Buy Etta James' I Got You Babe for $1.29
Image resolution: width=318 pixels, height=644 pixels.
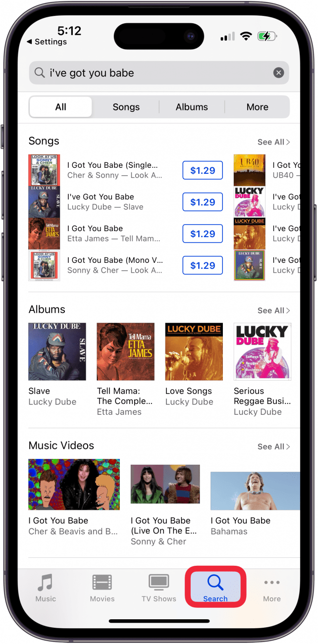click(x=203, y=234)
